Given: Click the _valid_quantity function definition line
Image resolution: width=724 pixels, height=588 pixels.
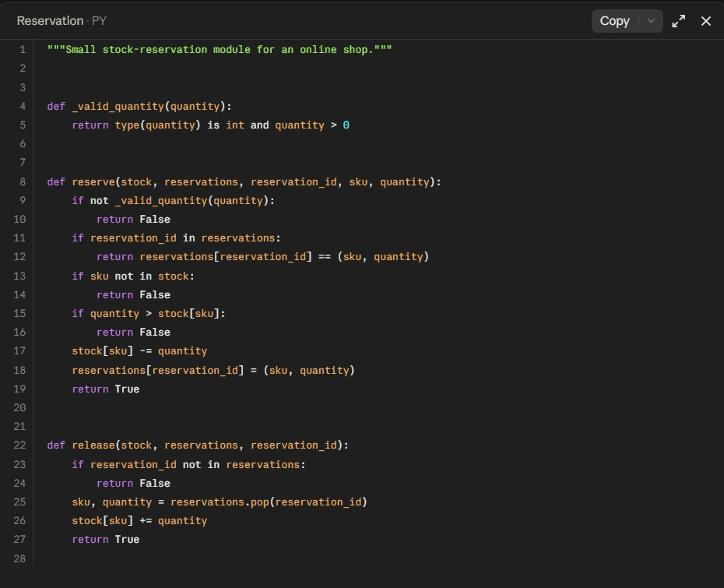Looking at the screenshot, I should (x=139, y=106).
